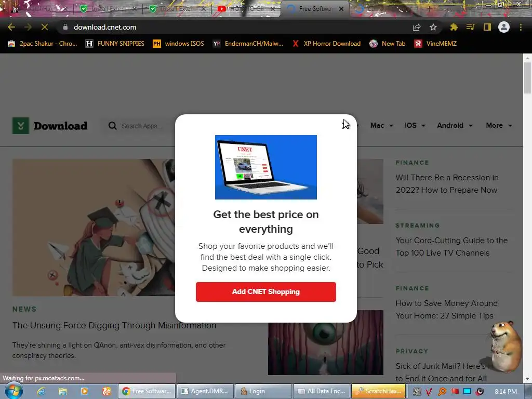Click the red flag tray icon
532x399 pixels.
[x=455, y=392]
